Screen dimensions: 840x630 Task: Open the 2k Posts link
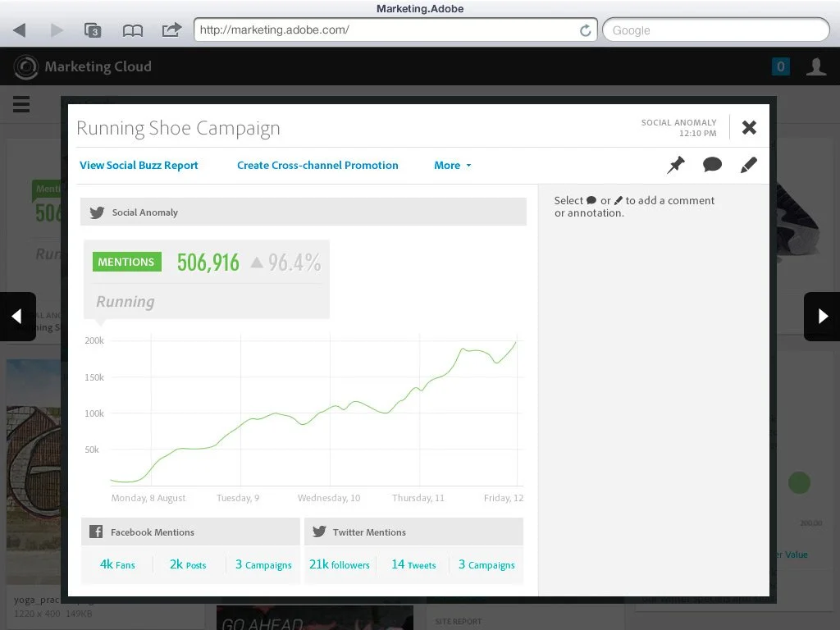(x=188, y=564)
